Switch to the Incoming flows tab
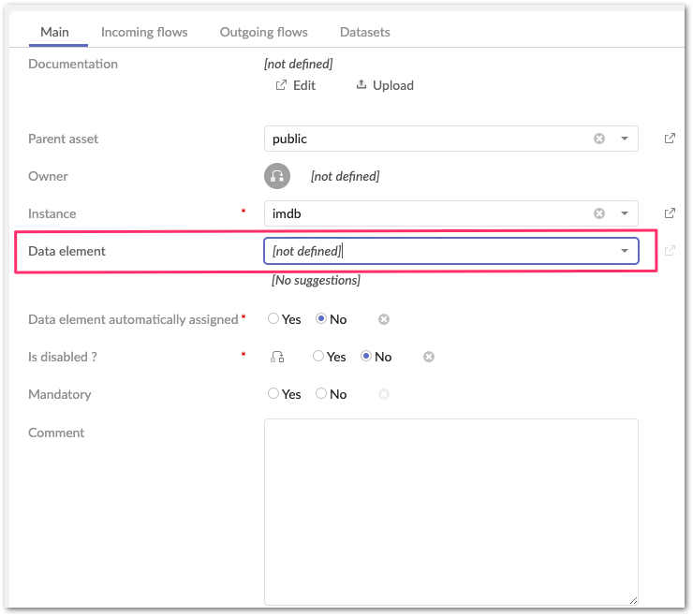 (x=144, y=32)
